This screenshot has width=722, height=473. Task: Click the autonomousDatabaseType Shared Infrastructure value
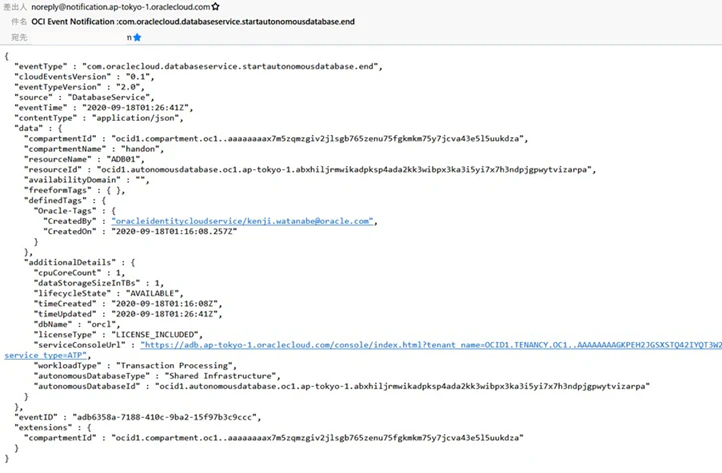point(220,376)
